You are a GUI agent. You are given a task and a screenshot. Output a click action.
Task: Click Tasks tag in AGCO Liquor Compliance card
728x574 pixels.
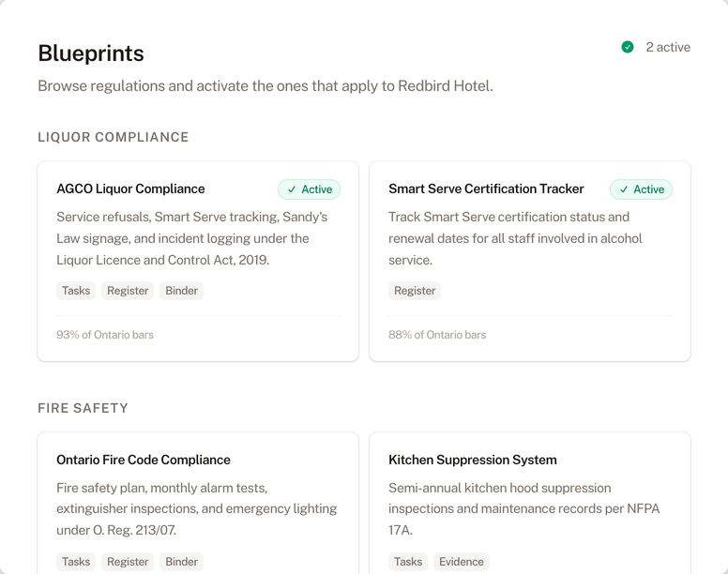coord(76,291)
